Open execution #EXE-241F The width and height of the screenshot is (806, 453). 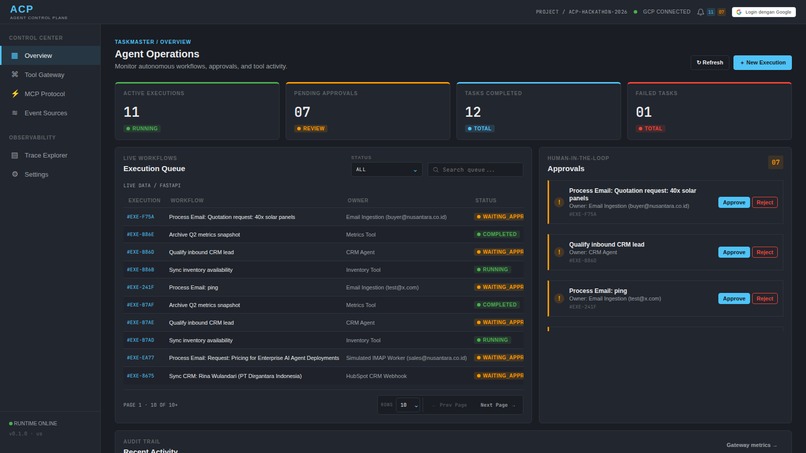pyautogui.click(x=140, y=287)
